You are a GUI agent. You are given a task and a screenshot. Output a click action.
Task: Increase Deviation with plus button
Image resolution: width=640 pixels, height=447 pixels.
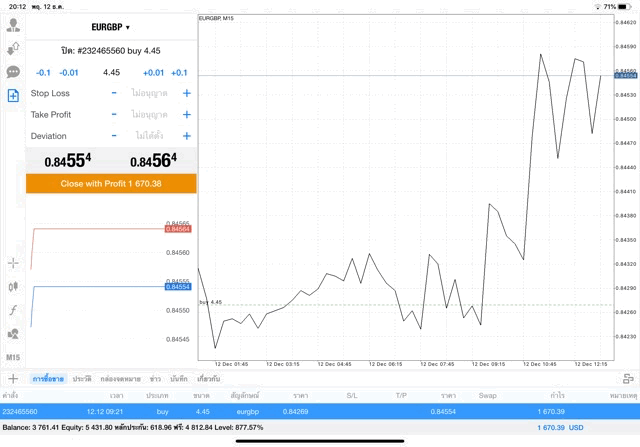[x=187, y=136]
